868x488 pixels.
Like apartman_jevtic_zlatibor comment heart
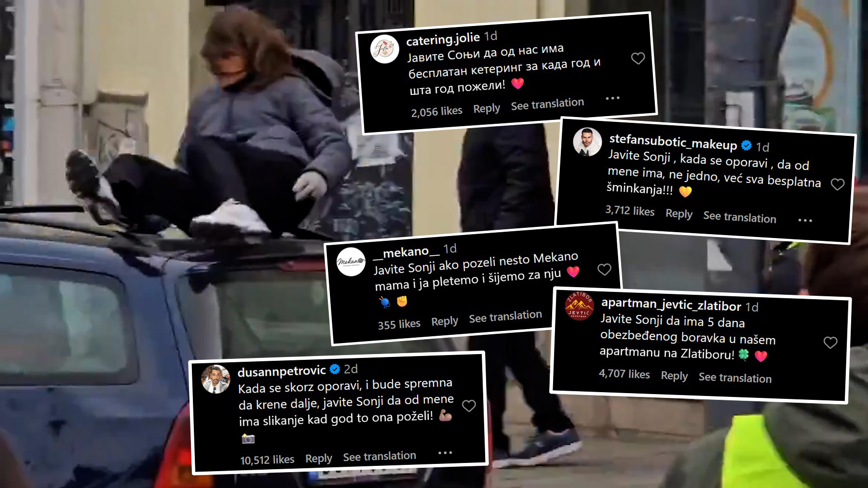click(x=830, y=343)
